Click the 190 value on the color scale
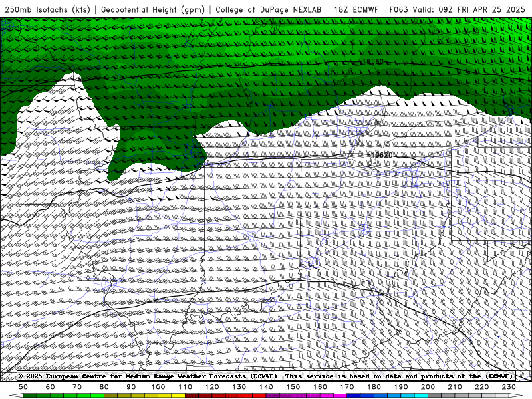Image resolution: width=532 pixels, height=399 pixels. (x=401, y=387)
